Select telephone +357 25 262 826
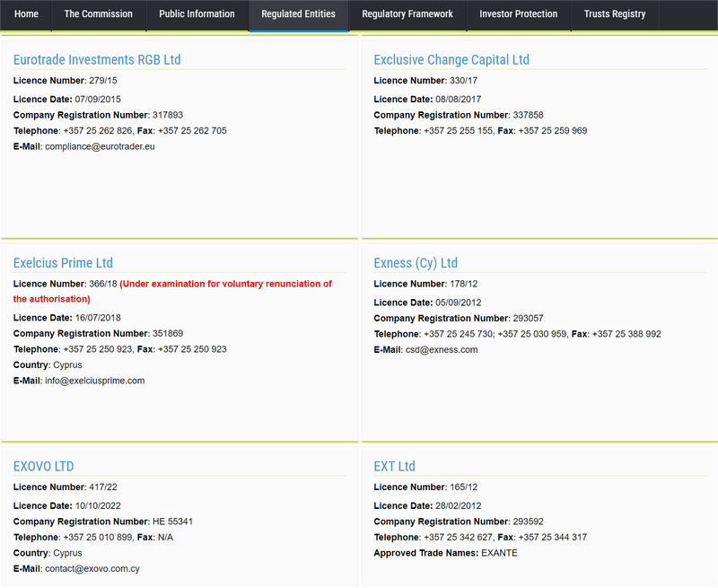Image resolution: width=718 pixels, height=588 pixels. pyautogui.click(x=98, y=131)
